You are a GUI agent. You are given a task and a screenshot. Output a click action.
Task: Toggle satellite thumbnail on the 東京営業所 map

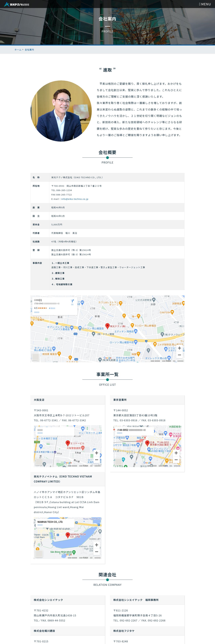[119, 461]
